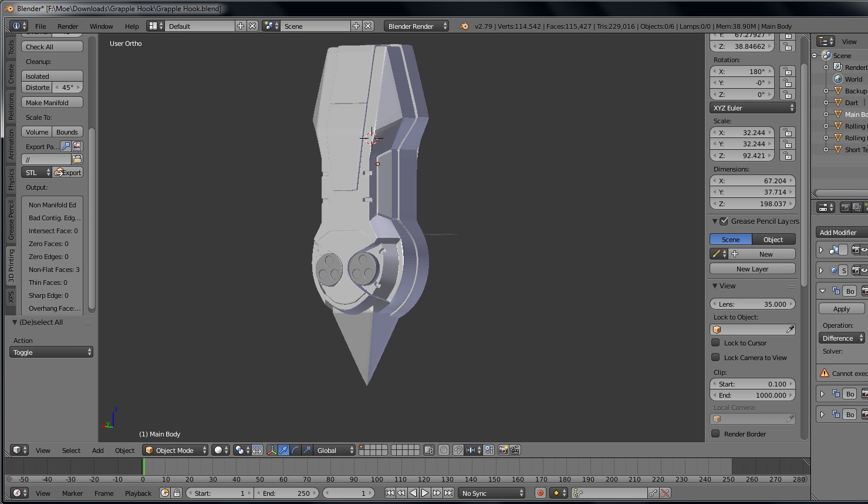Click the Lens value slider
The width and height of the screenshot is (868, 504).
pos(752,304)
